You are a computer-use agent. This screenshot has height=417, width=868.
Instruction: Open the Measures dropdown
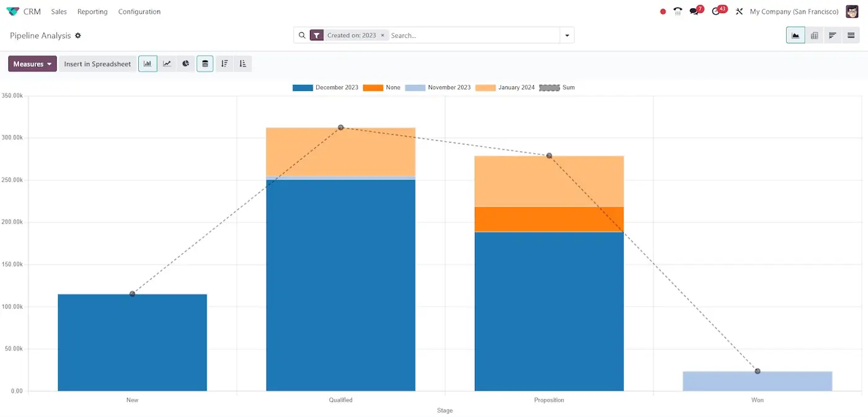(x=32, y=63)
